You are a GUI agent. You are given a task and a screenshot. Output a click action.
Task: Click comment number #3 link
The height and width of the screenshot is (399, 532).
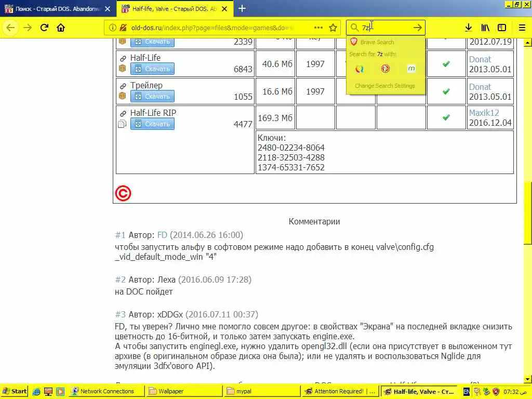[x=120, y=314]
